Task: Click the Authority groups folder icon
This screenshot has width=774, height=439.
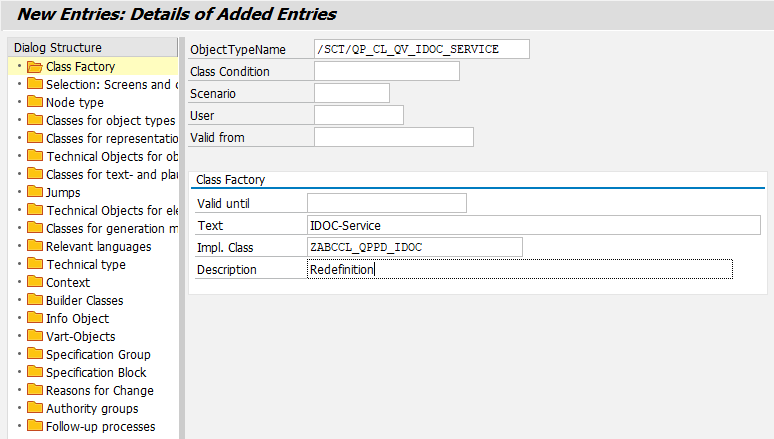Action: [x=35, y=409]
